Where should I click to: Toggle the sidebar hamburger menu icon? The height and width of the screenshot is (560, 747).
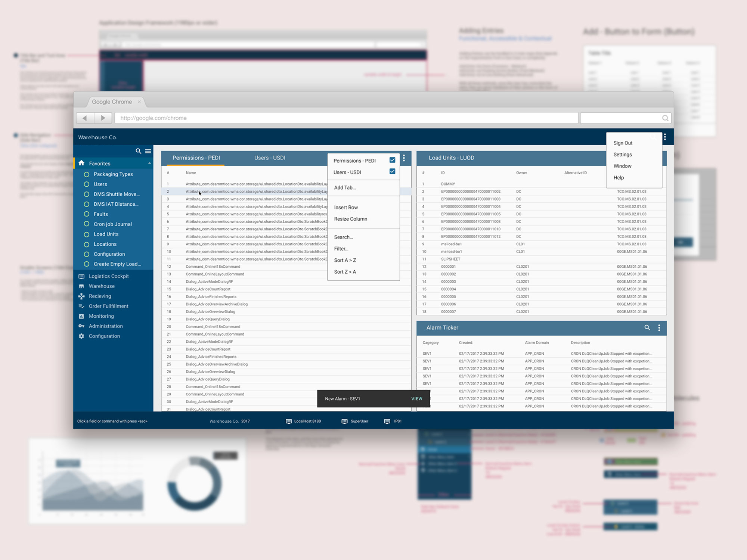148,151
